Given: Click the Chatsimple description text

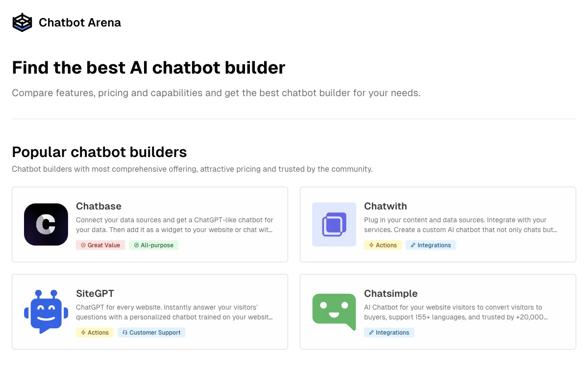Looking at the screenshot, I should point(455,312).
